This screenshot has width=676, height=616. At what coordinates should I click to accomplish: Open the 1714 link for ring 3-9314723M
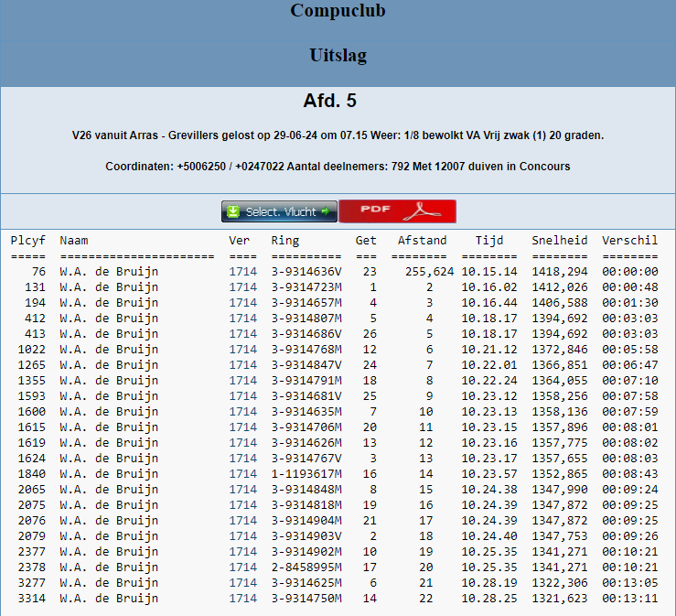click(242, 287)
